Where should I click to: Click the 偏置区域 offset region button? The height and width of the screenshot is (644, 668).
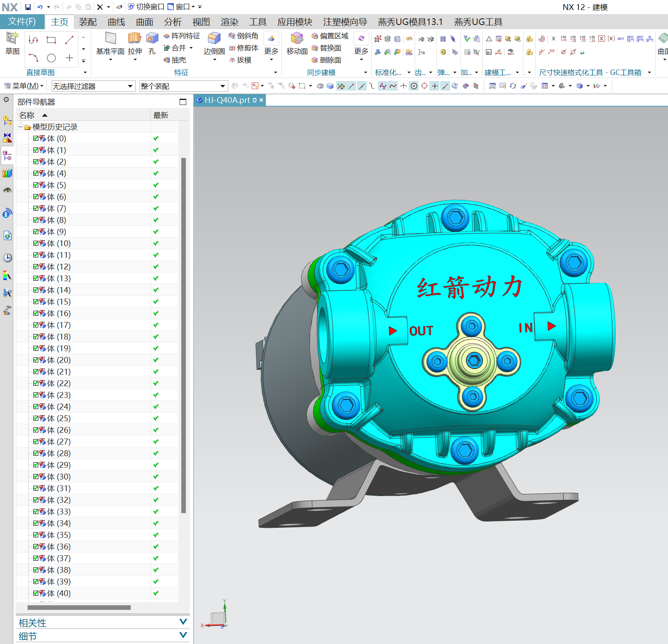(330, 36)
